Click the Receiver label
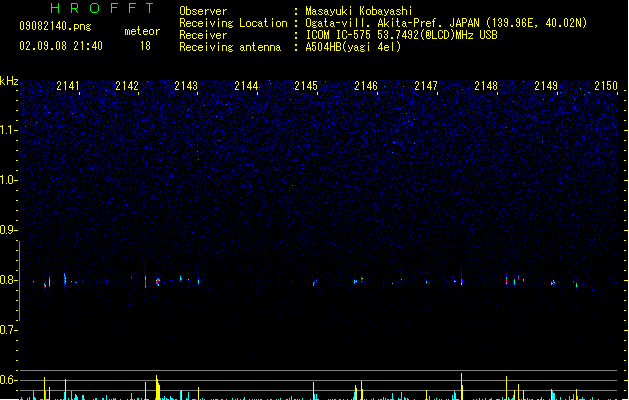This screenshot has height=400, width=629. pyautogui.click(x=203, y=35)
